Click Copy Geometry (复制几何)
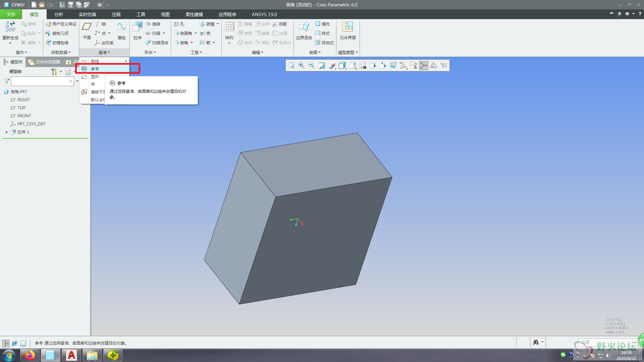Screen dimensions: 644x362 pyautogui.click(x=57, y=33)
